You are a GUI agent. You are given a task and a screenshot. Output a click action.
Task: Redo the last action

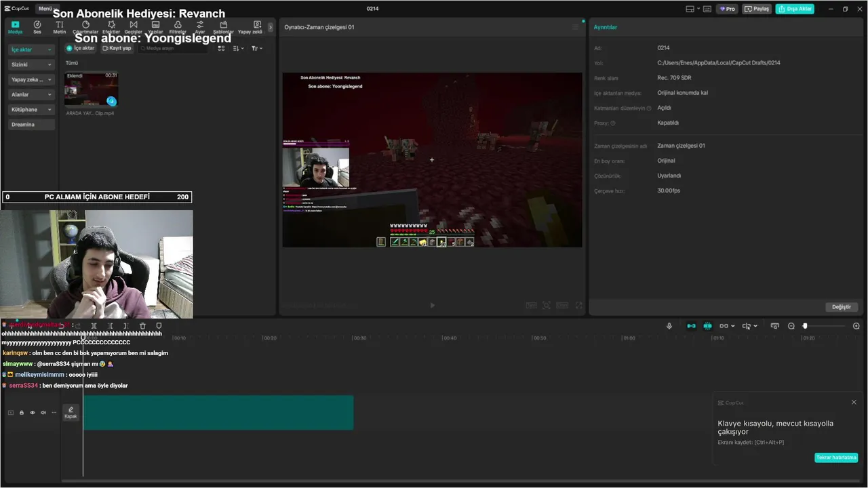77,326
